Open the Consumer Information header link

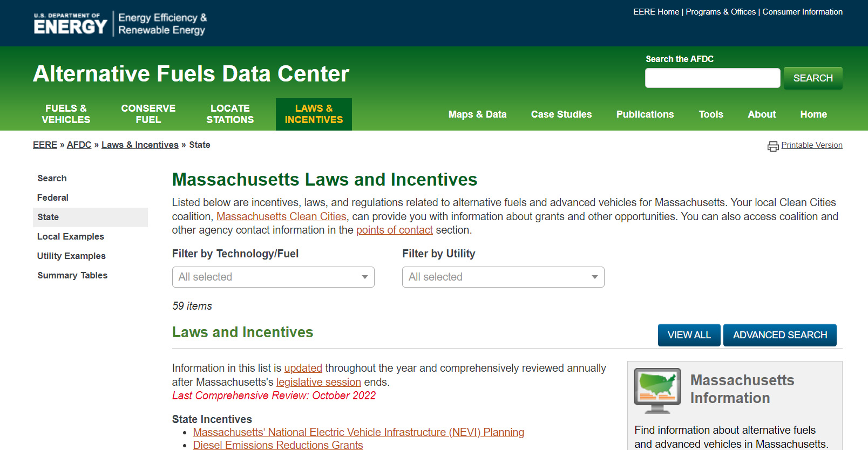click(x=802, y=12)
